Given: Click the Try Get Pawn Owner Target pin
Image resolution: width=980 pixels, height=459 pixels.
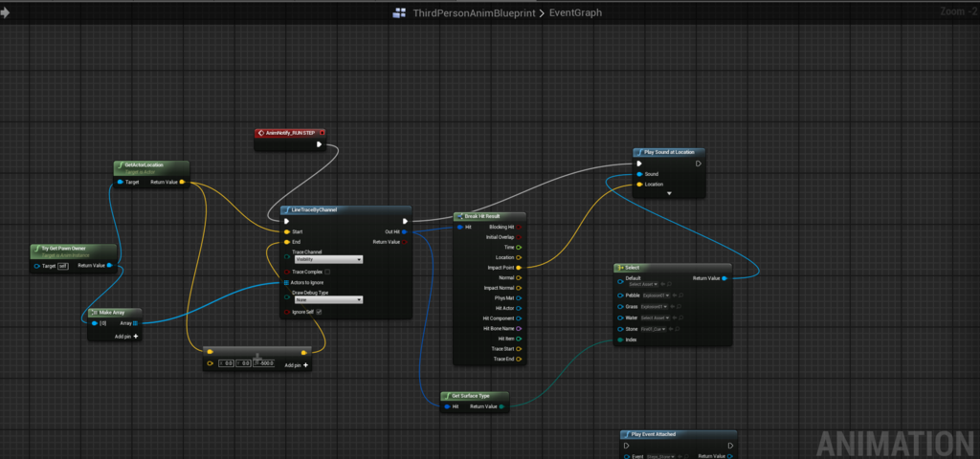Looking at the screenshot, I should 37,266.
